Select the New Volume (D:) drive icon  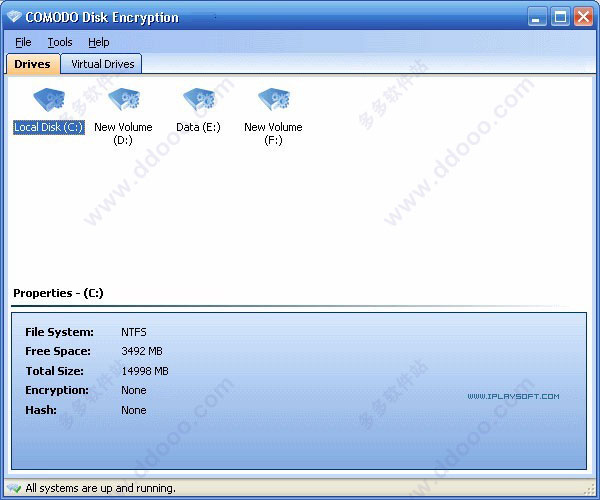click(x=124, y=99)
